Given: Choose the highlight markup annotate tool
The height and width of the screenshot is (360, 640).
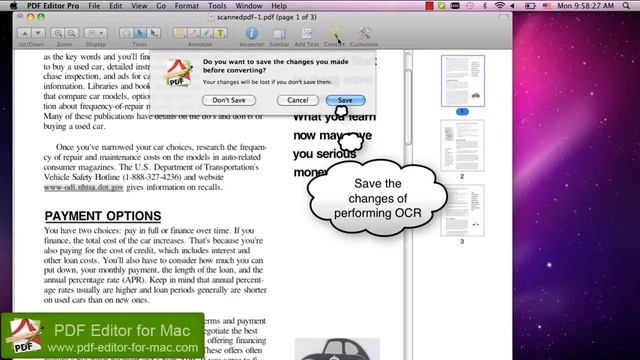Looking at the screenshot, I should pyautogui.click(x=207, y=33).
